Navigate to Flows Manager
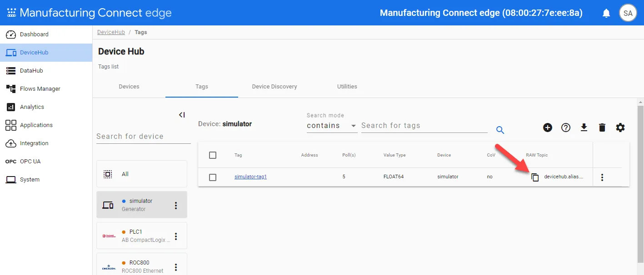644x275 pixels. coord(46,89)
